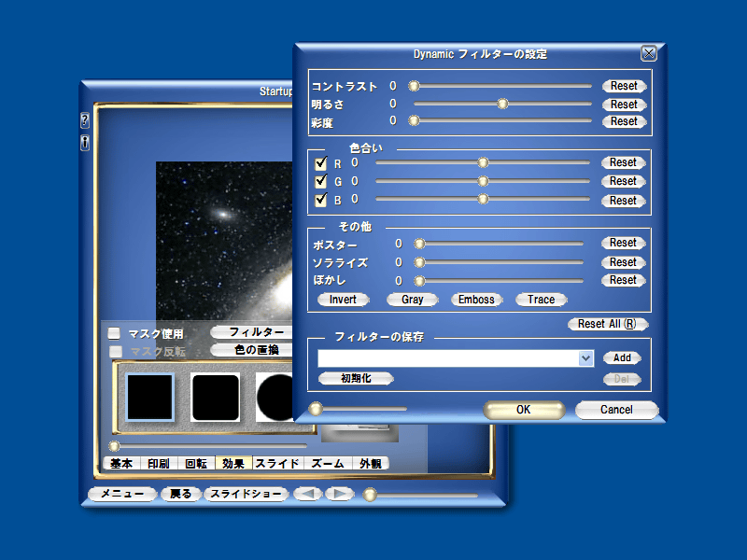Screen dimensions: 747x560
Task: Click the 明るさ brightness slider handle
Action: [x=502, y=104]
